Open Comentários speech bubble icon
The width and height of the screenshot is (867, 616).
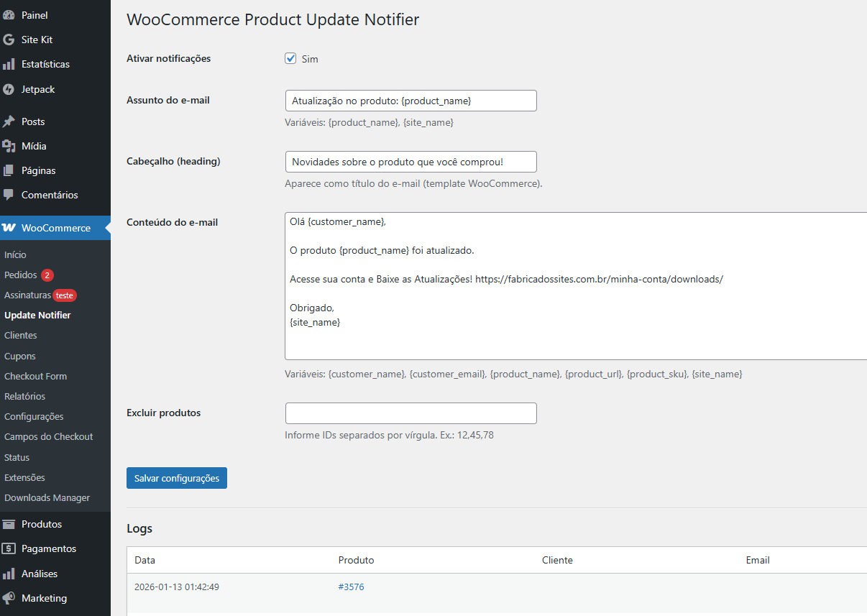9,195
